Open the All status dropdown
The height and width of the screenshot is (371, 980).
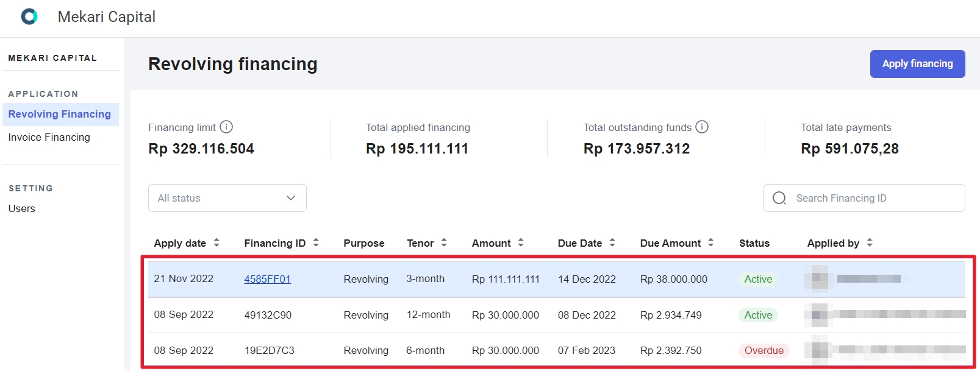coord(227,198)
